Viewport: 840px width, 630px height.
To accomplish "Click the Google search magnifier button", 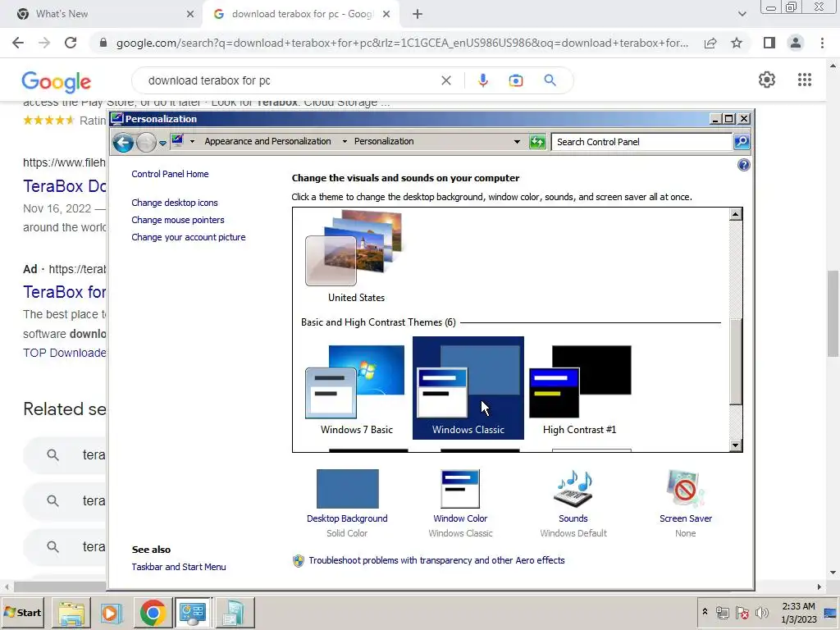I will pos(550,80).
